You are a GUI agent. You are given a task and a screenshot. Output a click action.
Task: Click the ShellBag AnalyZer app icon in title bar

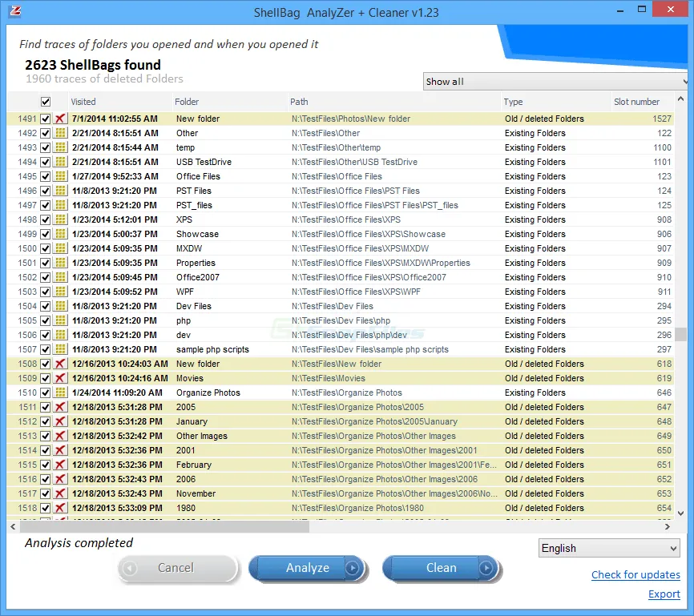pyautogui.click(x=15, y=11)
